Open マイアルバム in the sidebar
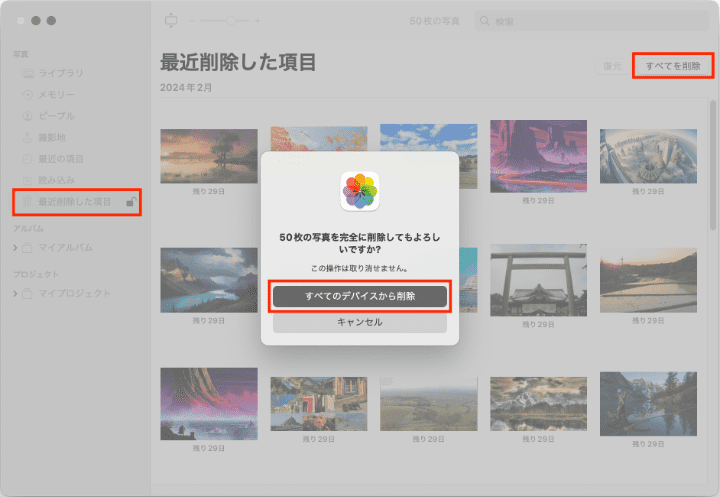The height and width of the screenshot is (497, 720). [x=65, y=248]
